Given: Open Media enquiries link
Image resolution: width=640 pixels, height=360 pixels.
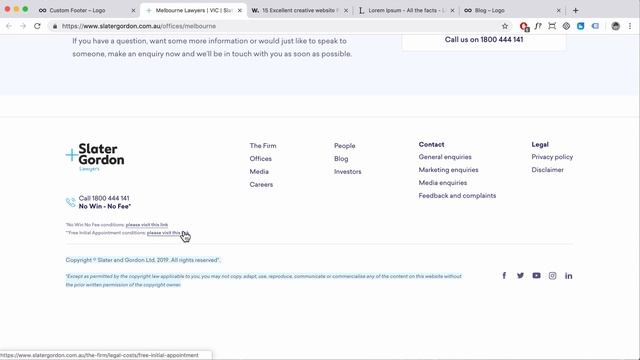Looking at the screenshot, I should tap(442, 183).
